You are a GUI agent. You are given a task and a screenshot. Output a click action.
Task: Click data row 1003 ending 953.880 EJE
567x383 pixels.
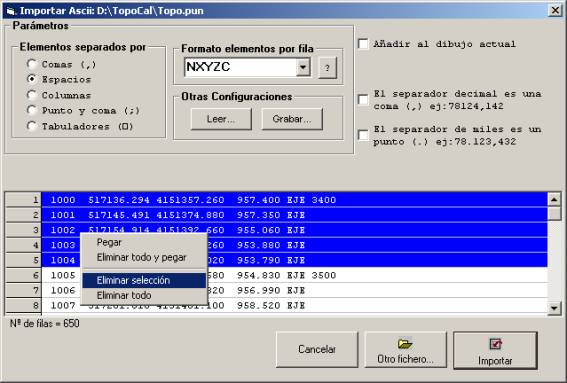coord(295,245)
